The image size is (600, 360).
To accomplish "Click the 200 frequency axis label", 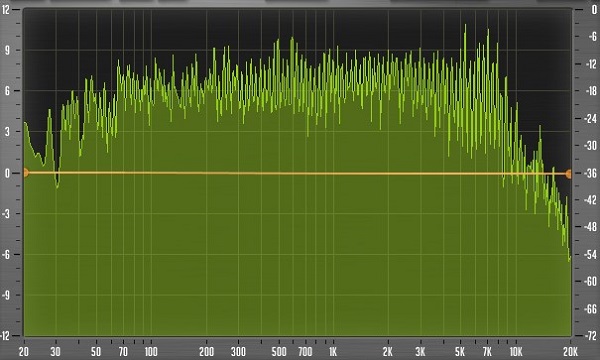I will pyautogui.click(x=207, y=352).
